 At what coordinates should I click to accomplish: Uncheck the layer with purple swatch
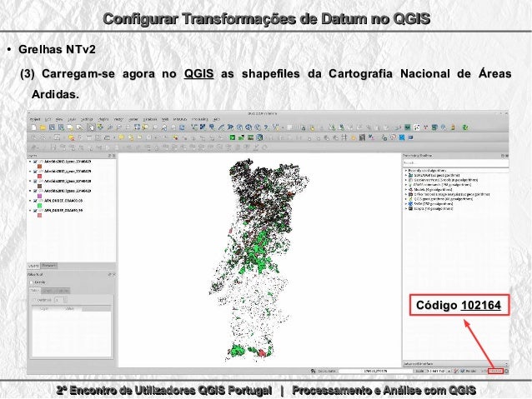click(35, 192)
